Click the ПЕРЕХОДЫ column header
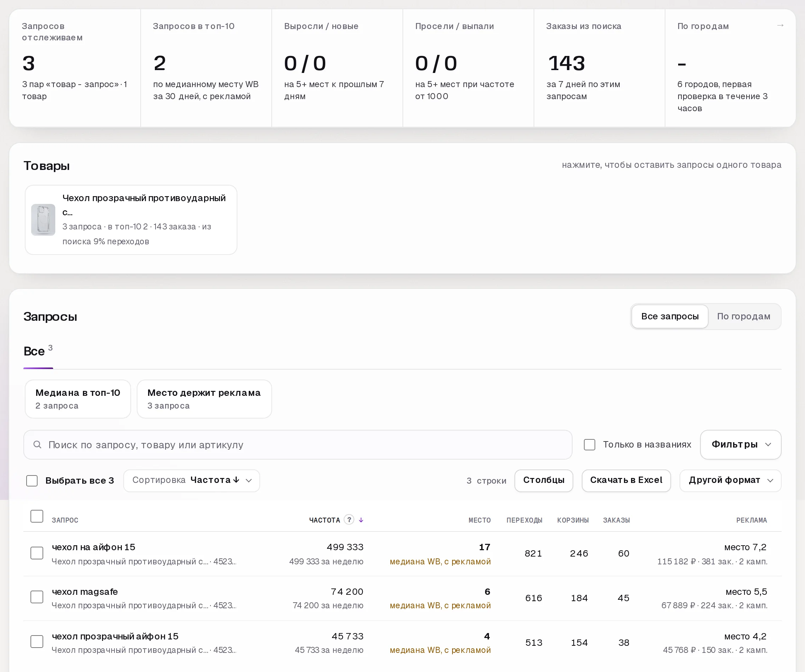The image size is (805, 672). coord(524,520)
